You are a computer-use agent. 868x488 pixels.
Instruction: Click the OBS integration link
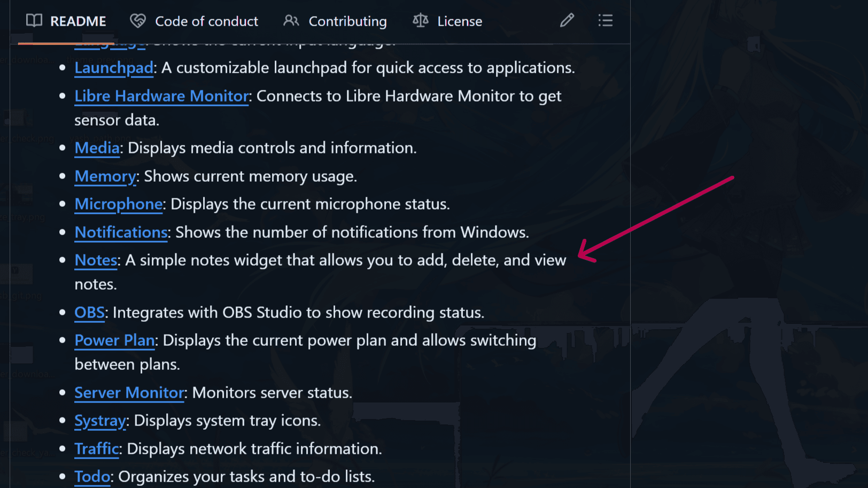[x=89, y=313]
